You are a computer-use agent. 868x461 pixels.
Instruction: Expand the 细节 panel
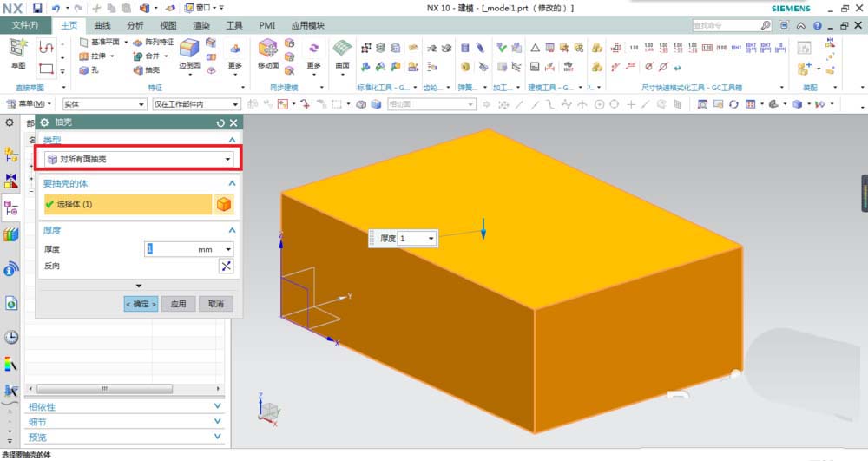[218, 422]
